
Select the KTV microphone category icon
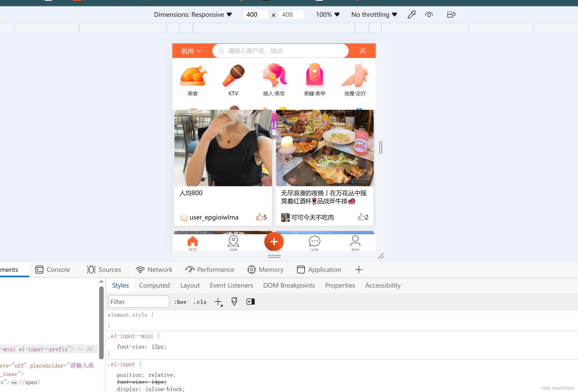click(x=233, y=76)
